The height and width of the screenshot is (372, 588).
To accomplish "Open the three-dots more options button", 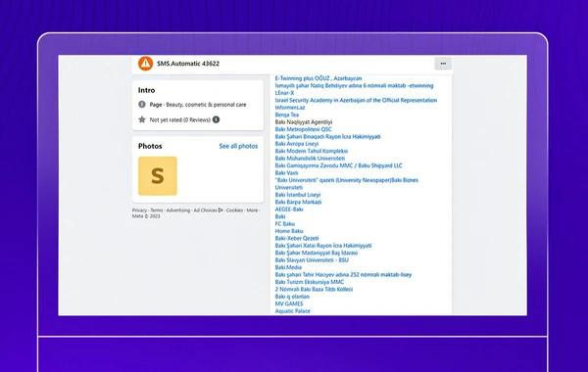I will (x=443, y=64).
